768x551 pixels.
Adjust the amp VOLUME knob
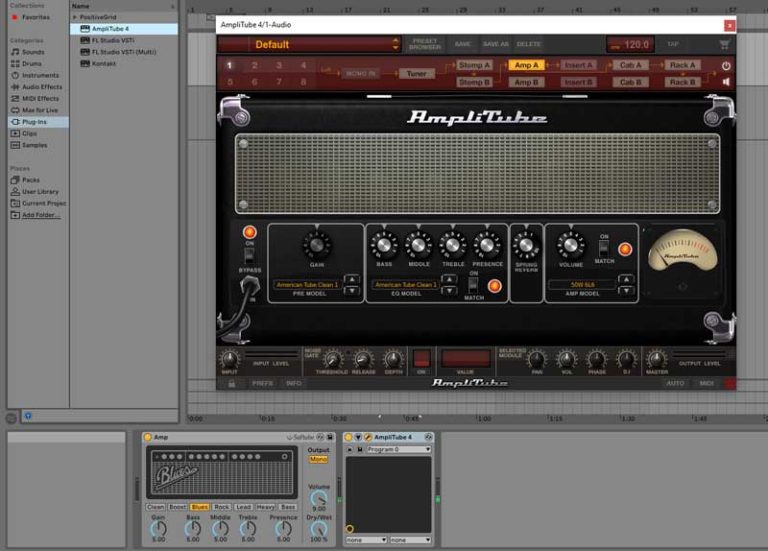[571, 245]
